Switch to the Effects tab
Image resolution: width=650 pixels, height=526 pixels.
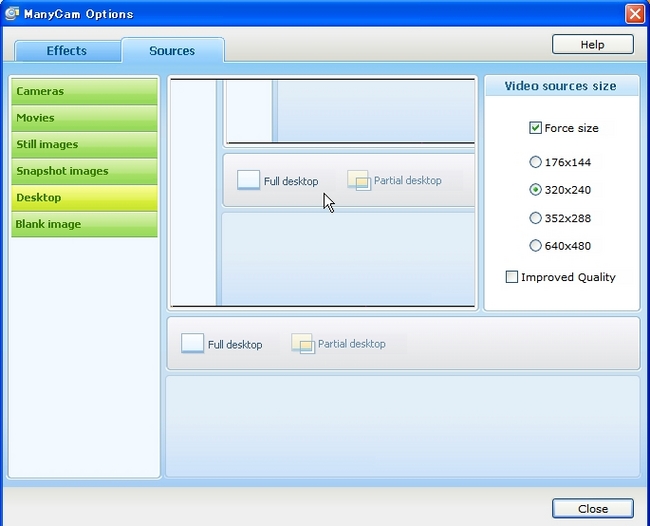pyautogui.click(x=67, y=51)
